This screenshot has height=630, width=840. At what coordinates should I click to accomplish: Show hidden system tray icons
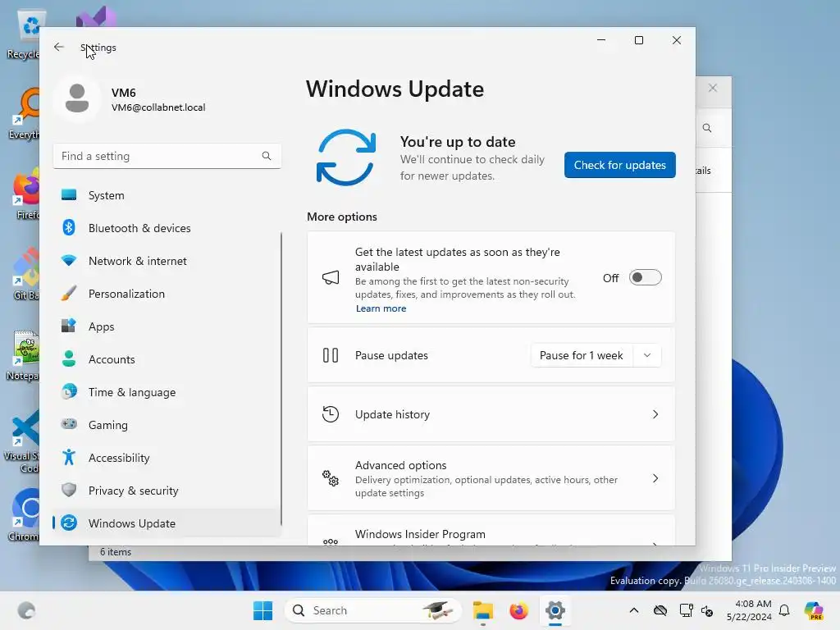point(634,610)
